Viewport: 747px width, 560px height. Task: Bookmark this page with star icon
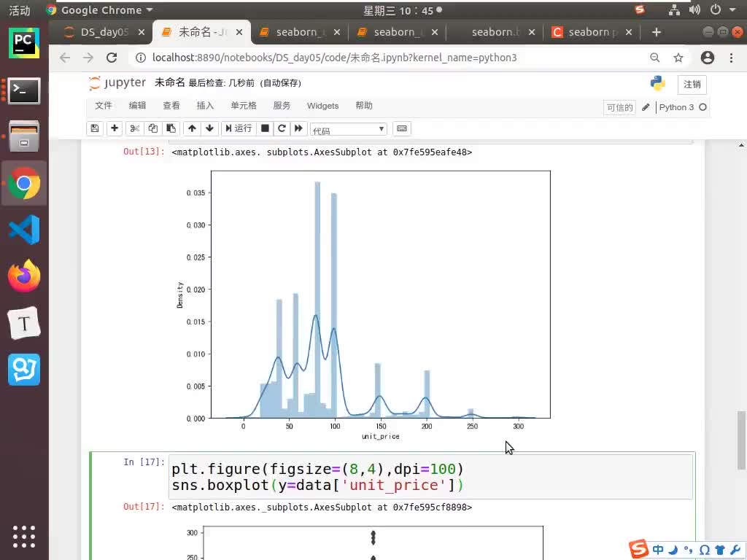point(678,58)
